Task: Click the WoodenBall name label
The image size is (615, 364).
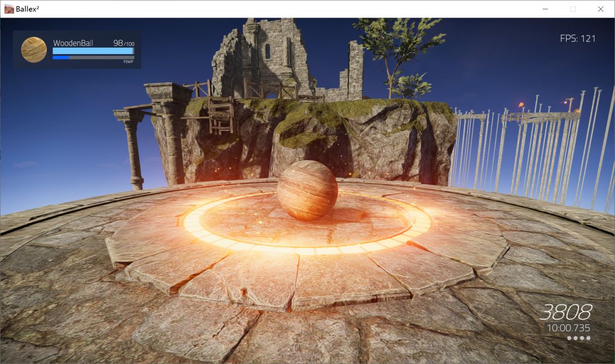Action: pyautogui.click(x=73, y=43)
